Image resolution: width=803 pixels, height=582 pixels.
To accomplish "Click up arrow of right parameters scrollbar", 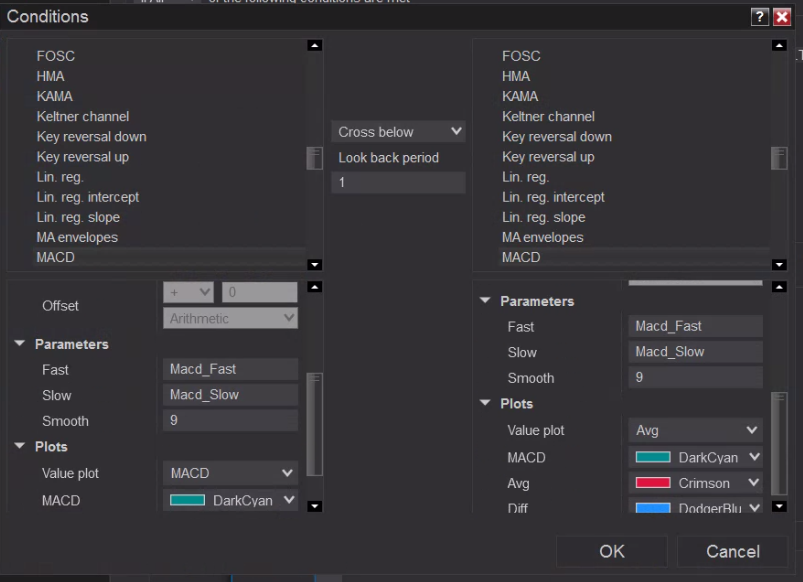I will click(x=779, y=287).
